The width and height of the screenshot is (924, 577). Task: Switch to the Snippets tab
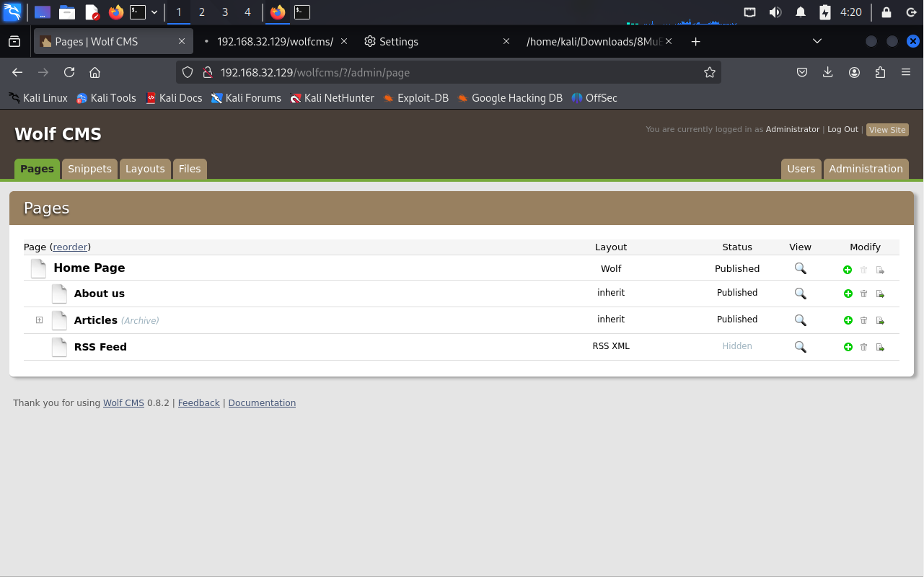[x=89, y=169]
